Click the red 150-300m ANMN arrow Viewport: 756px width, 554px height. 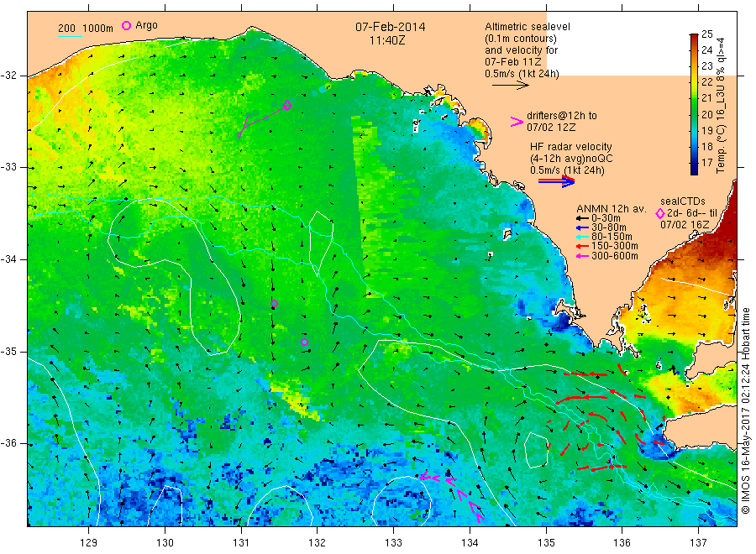[x=582, y=246]
